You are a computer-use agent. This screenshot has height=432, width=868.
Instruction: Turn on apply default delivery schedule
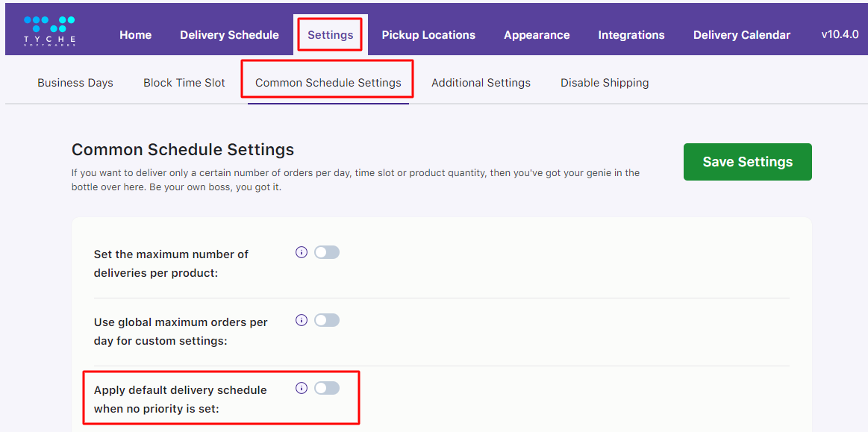(327, 388)
